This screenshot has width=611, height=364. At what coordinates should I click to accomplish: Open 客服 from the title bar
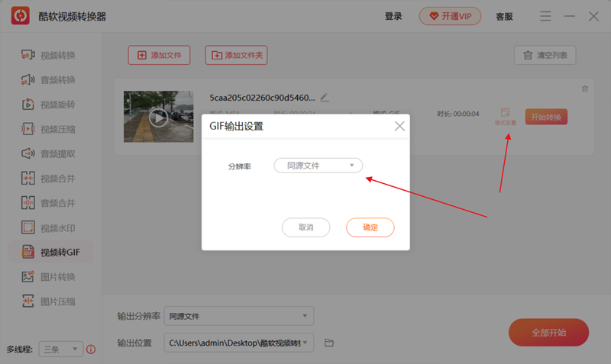coord(504,16)
